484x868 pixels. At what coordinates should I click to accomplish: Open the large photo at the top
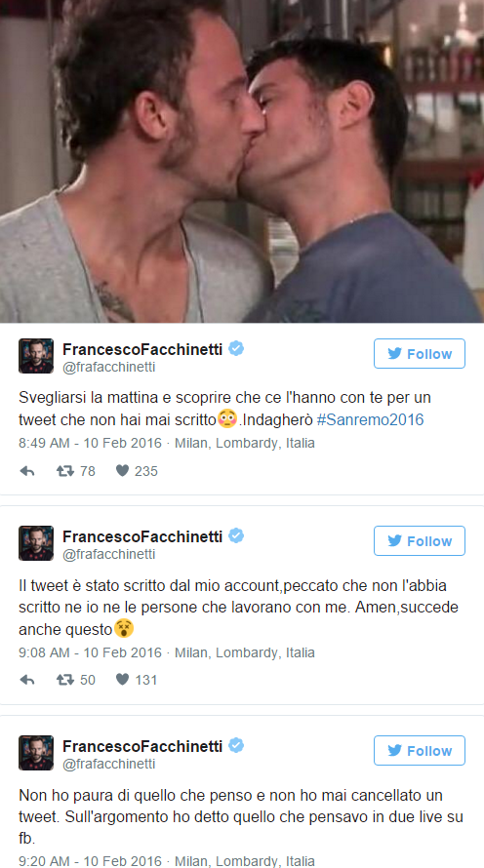coord(242,161)
